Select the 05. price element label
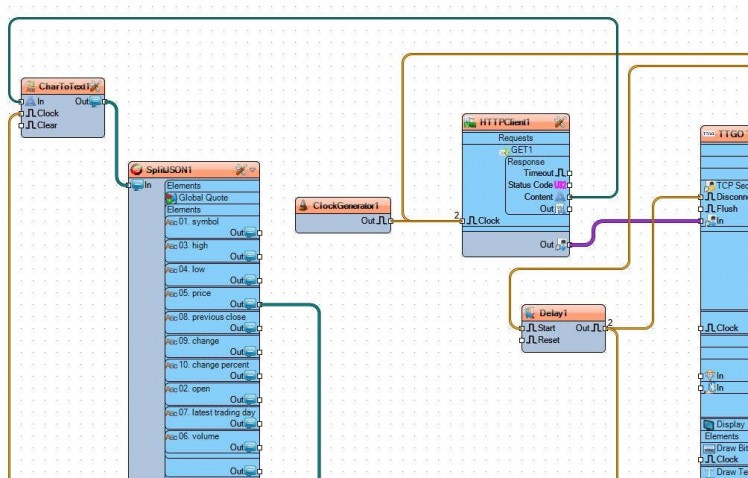Image resolution: width=748 pixels, height=478 pixels. click(195, 293)
